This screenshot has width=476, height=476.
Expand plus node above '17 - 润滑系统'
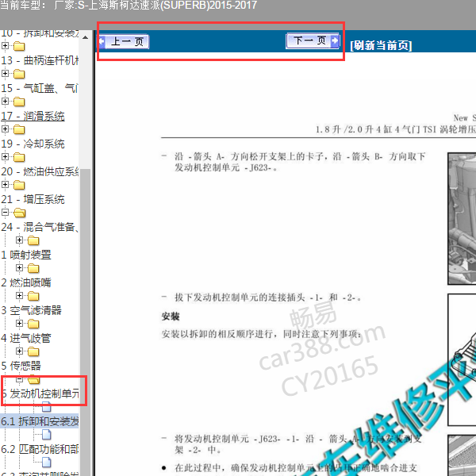pyautogui.click(x=6, y=101)
